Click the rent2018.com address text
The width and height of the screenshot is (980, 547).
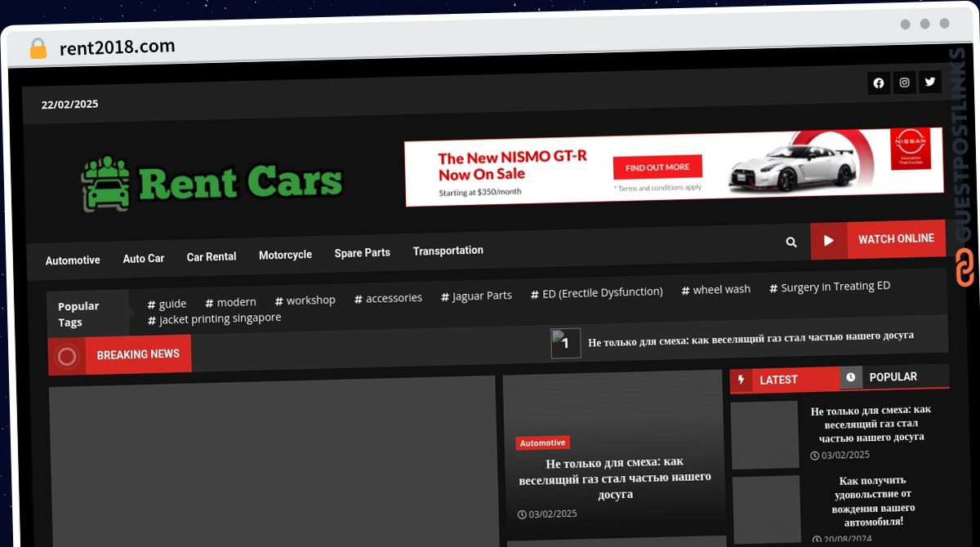[x=118, y=47]
